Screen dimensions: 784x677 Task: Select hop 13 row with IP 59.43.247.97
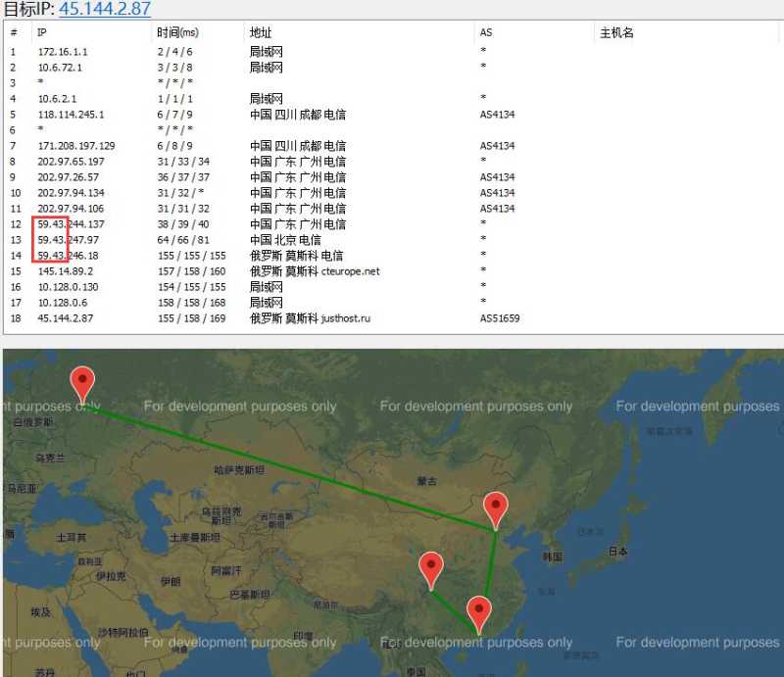[68, 240]
